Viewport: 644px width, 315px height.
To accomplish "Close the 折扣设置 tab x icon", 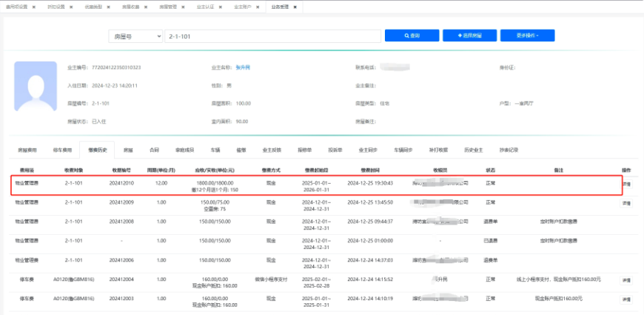I will [x=72, y=6].
